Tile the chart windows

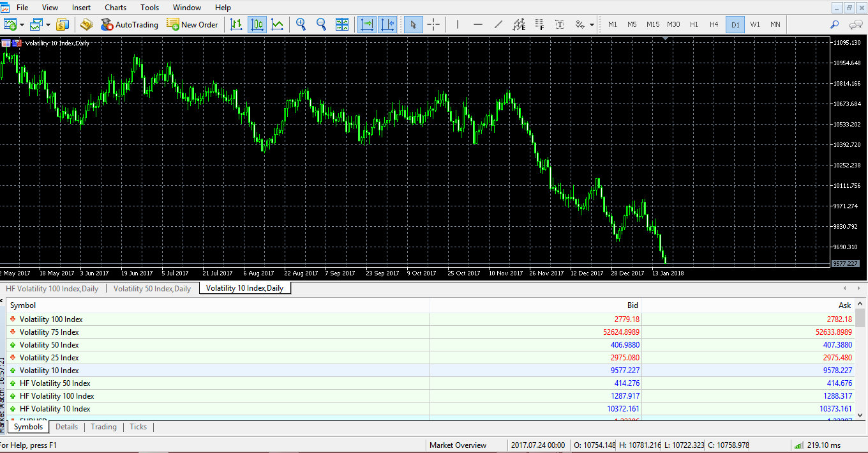[x=343, y=25]
